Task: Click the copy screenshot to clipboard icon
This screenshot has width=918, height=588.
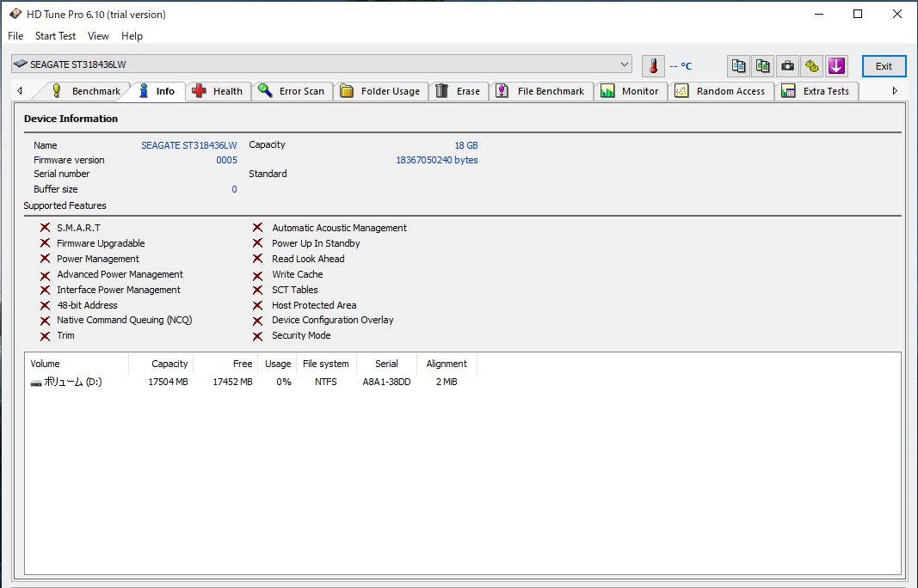Action: pos(762,66)
